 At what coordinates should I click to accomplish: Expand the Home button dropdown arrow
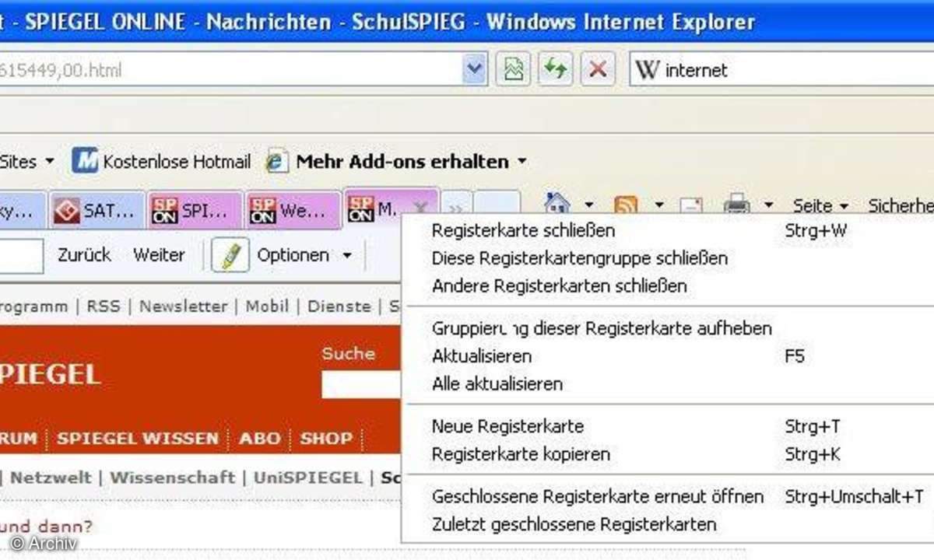click(589, 205)
